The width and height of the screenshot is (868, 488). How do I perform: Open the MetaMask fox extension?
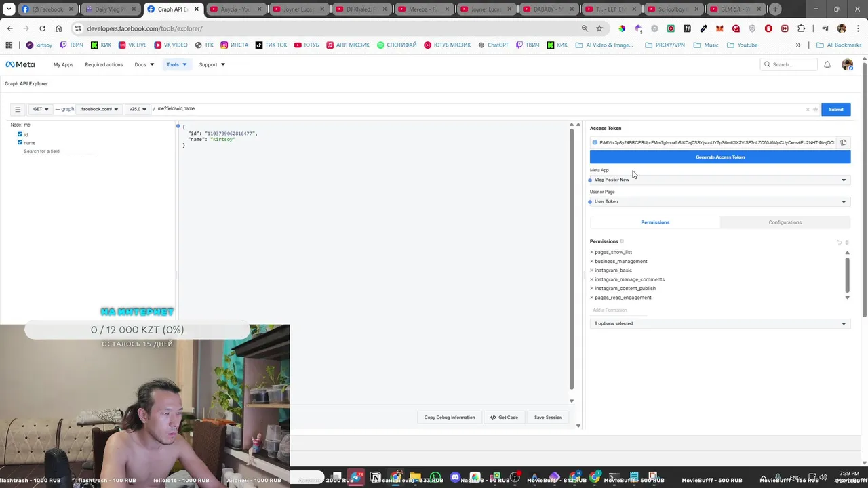pos(719,28)
